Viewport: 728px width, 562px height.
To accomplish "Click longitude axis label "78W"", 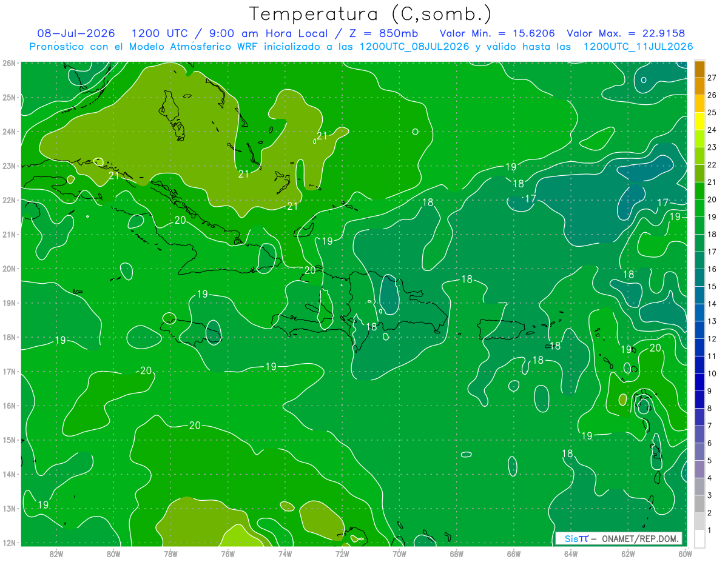I will [170, 554].
